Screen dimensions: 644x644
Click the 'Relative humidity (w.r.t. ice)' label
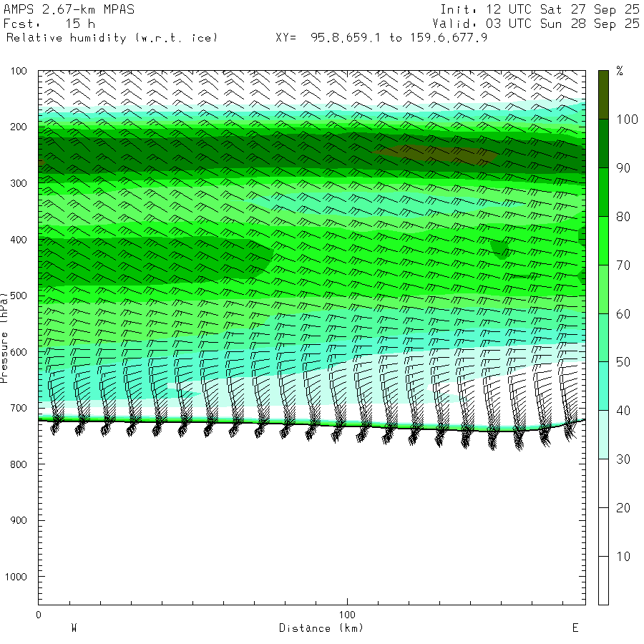pyautogui.click(x=112, y=38)
